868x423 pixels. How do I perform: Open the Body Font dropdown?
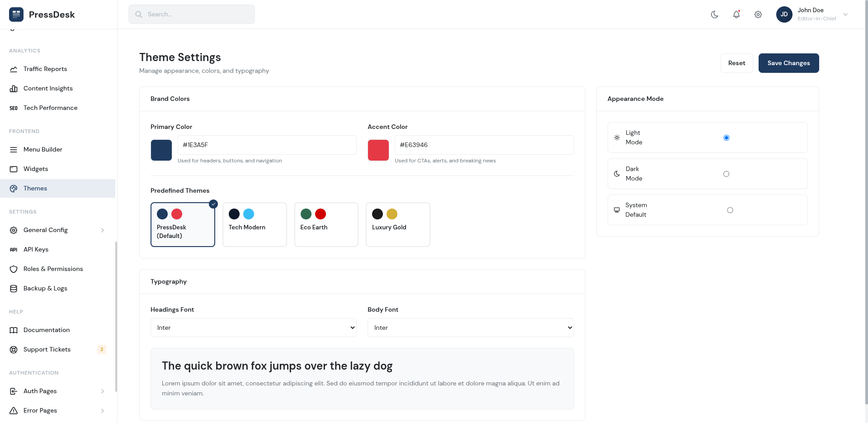pyautogui.click(x=470, y=328)
